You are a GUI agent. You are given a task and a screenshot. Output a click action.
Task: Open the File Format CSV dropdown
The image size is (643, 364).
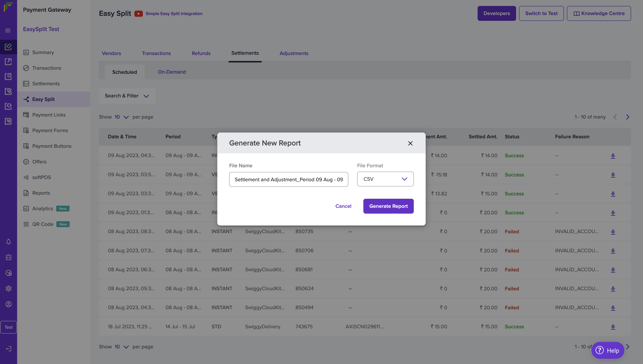[x=385, y=179]
